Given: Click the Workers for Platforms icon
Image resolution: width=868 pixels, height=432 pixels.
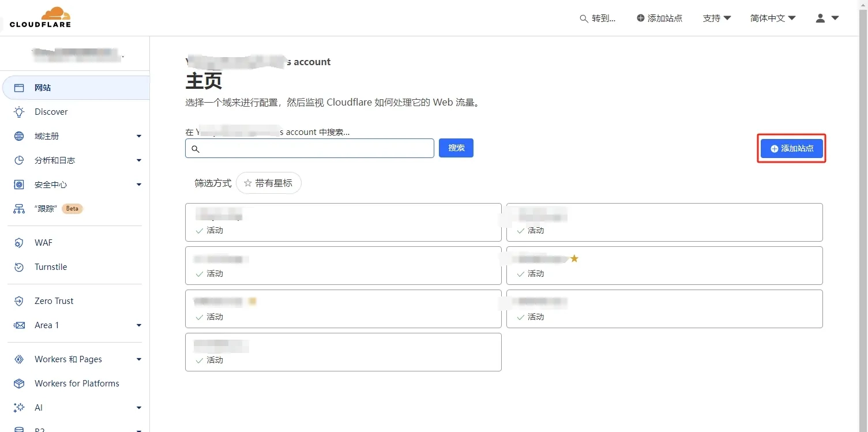Looking at the screenshot, I should [19, 384].
